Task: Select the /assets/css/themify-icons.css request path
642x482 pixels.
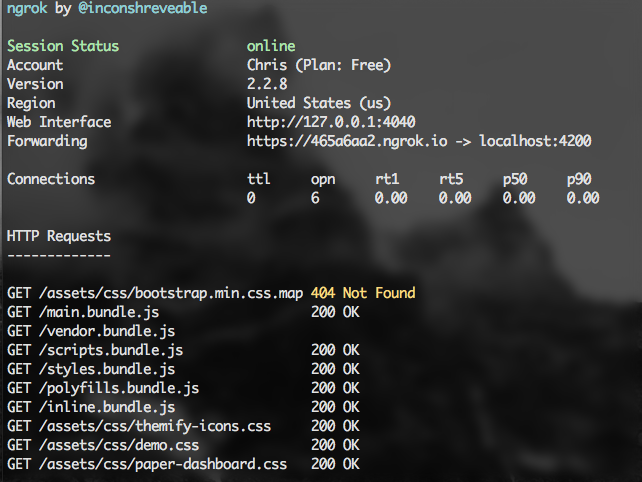Action: coord(155,427)
